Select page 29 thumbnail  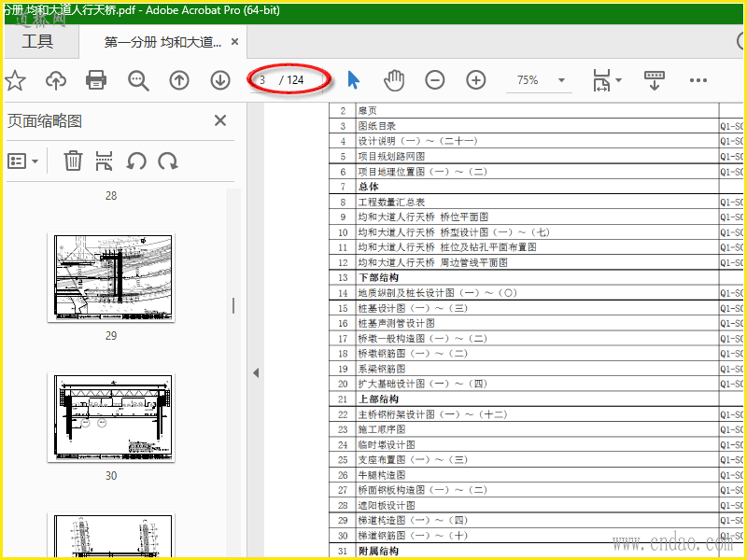click(111, 277)
